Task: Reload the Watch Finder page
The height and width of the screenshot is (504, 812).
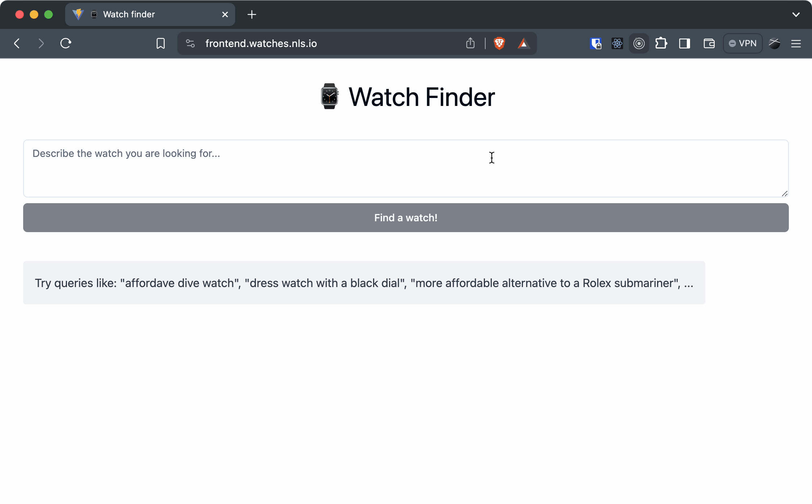Action: (65, 43)
